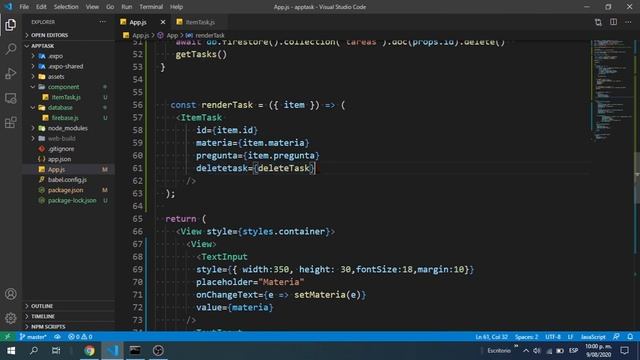Image resolution: width=640 pixels, height=360 pixels.
Task: Click the Windows Start button
Action: (11, 351)
